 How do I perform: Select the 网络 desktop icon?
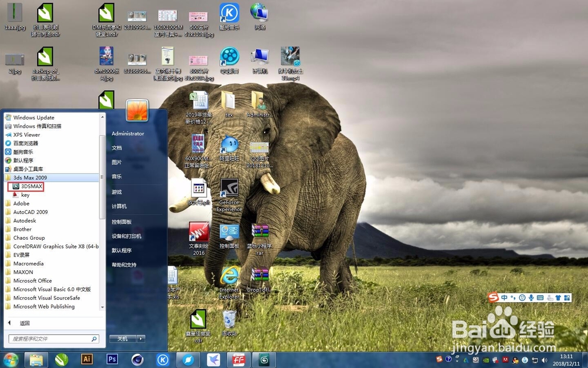260,17
